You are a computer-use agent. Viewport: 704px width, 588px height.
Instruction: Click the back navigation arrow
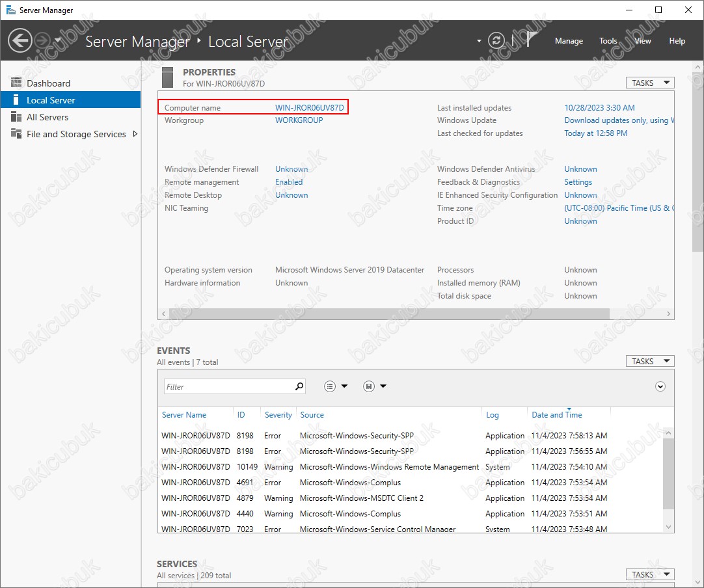coord(20,41)
